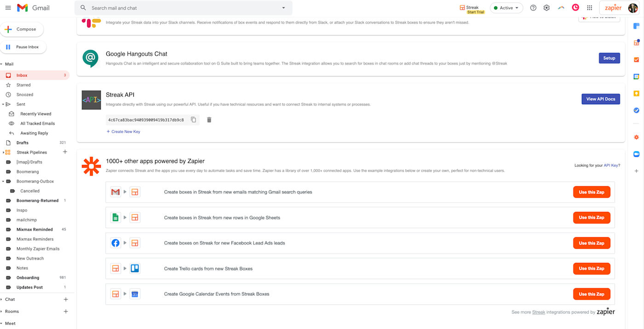Click View API Docs button
Viewport: 644px width, 329px height.
click(x=600, y=99)
